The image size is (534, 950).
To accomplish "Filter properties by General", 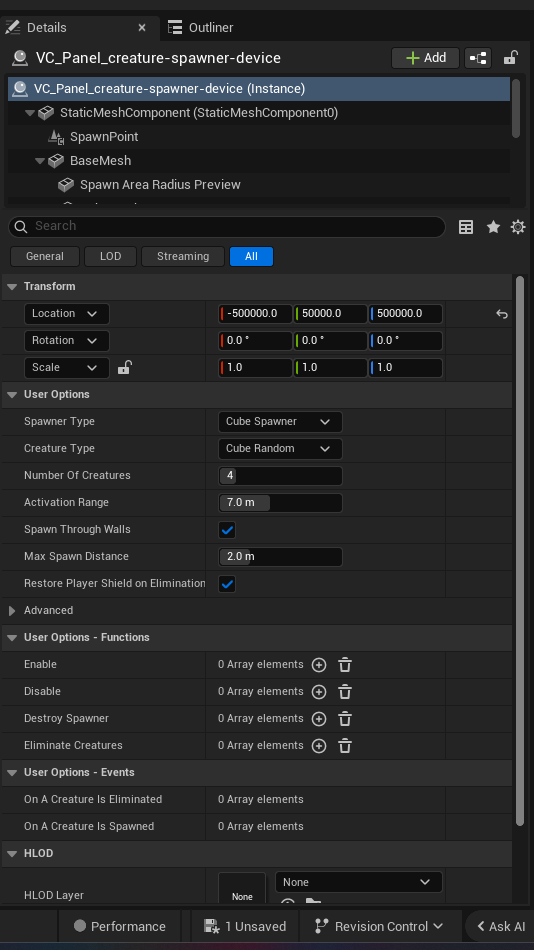I will tap(45, 256).
